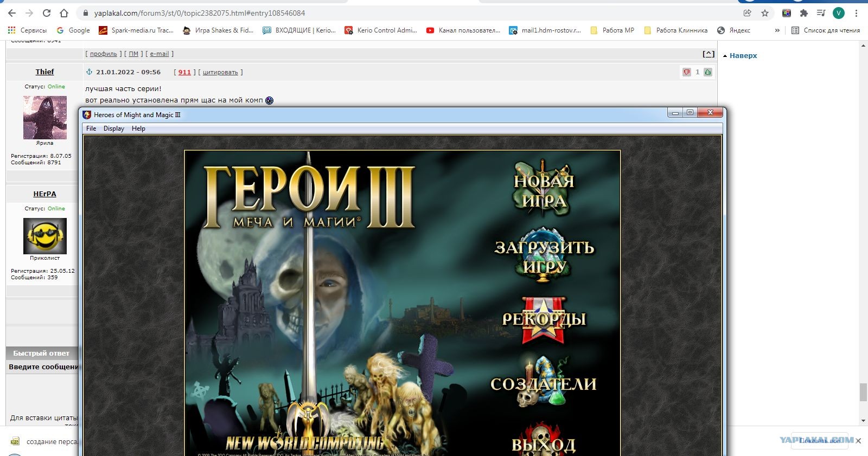View the Создатели credits
Screen dimensions: 868x456
point(544,383)
